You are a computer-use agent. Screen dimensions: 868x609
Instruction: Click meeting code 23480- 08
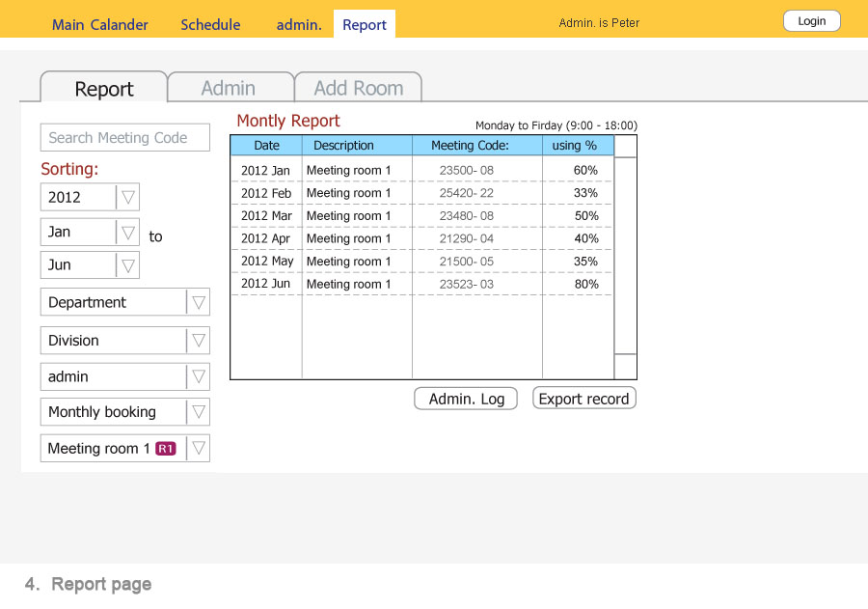point(466,215)
